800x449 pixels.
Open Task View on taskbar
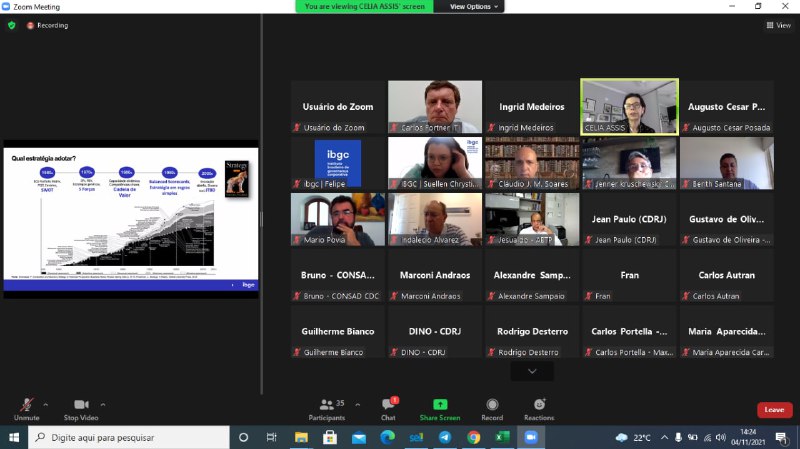coord(271,437)
